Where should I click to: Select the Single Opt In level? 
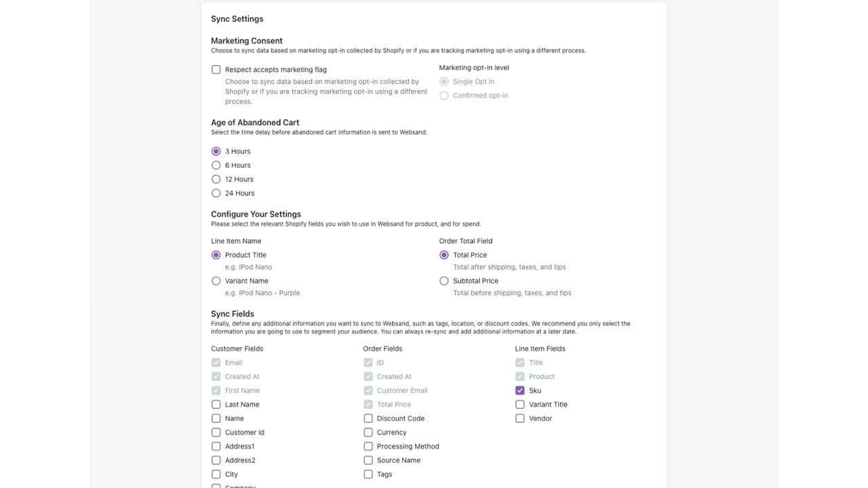pyautogui.click(x=443, y=81)
